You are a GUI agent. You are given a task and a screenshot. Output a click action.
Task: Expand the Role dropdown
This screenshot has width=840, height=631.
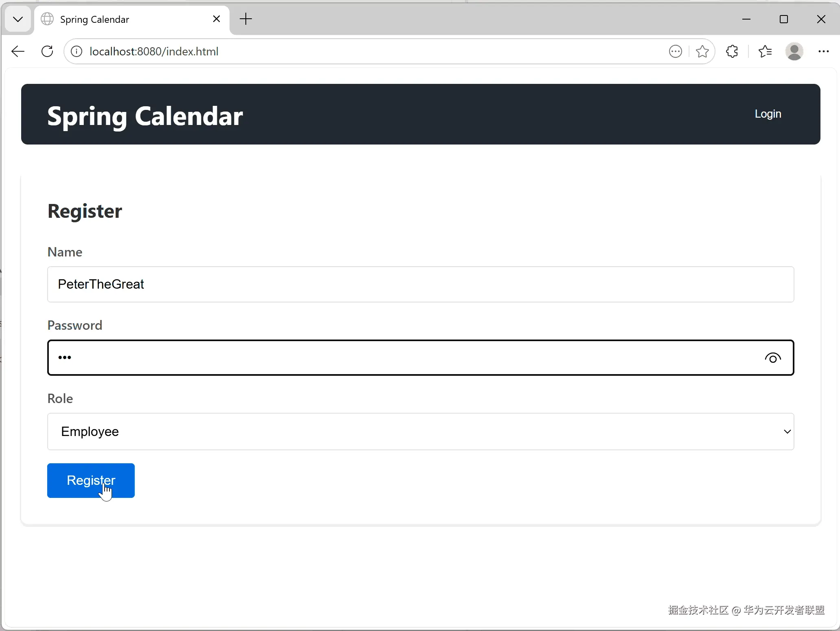point(420,432)
